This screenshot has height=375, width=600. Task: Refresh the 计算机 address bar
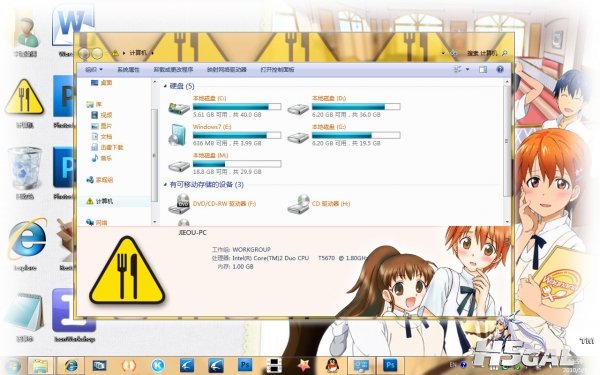[x=454, y=54]
